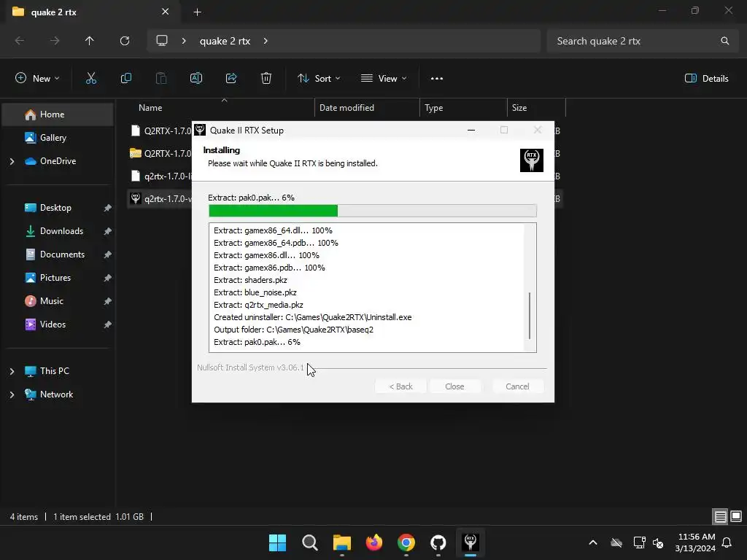Open taskbar Search
The image size is (747, 560).
point(309,542)
